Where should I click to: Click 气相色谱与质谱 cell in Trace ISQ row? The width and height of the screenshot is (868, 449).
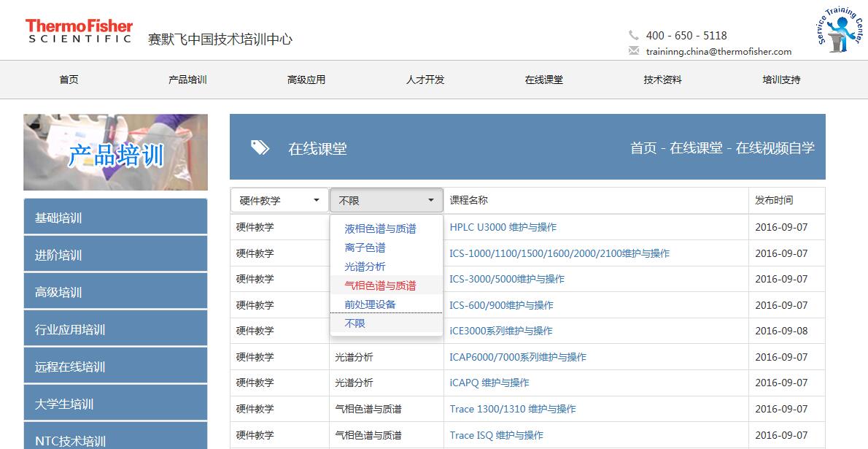pyautogui.click(x=368, y=435)
